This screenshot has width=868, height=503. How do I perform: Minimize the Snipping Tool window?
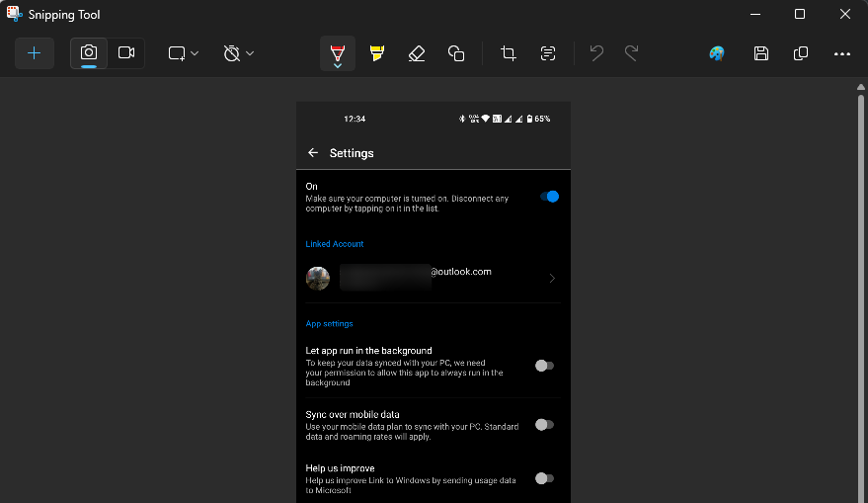point(755,14)
